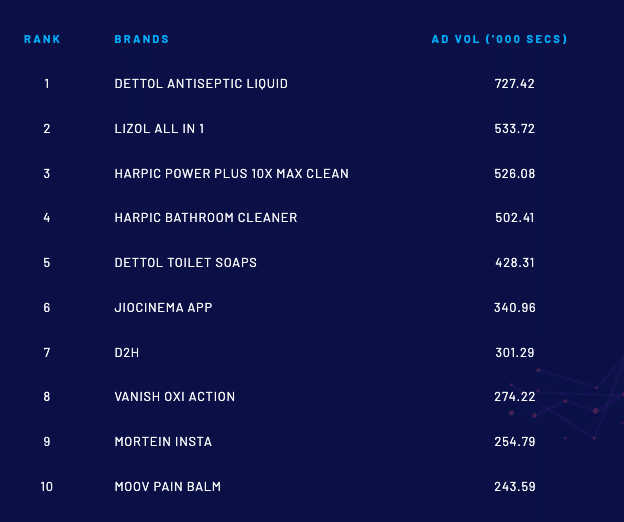The height and width of the screenshot is (522, 624).
Task: Click MOOV PAIN BALM brand name
Action: pos(167,487)
